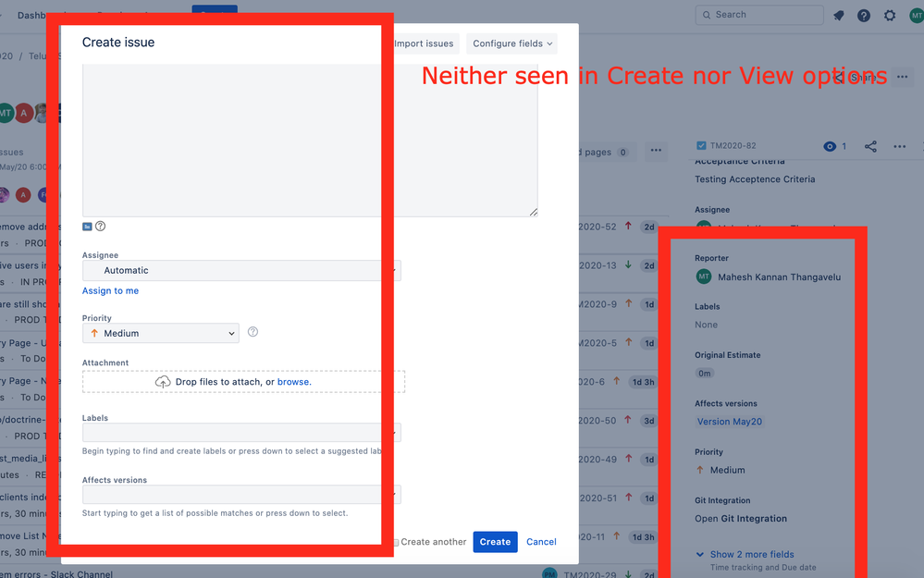Viewport: 924px width, 578px height.
Task: Click the TM2020-82 issue key
Action: (733, 145)
